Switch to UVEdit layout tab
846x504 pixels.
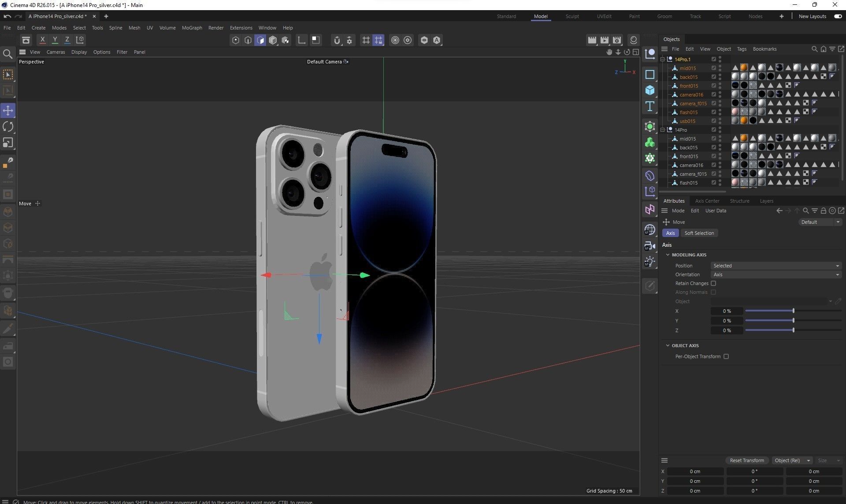click(x=604, y=16)
